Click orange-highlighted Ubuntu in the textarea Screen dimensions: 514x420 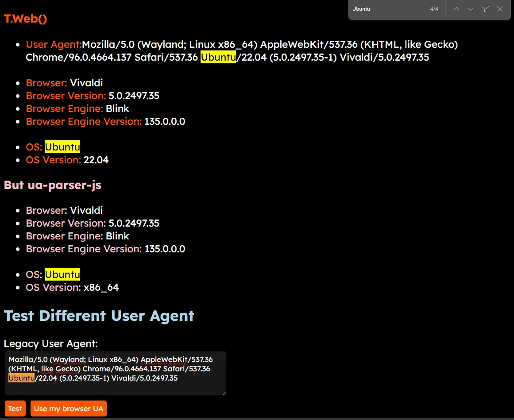pos(21,378)
